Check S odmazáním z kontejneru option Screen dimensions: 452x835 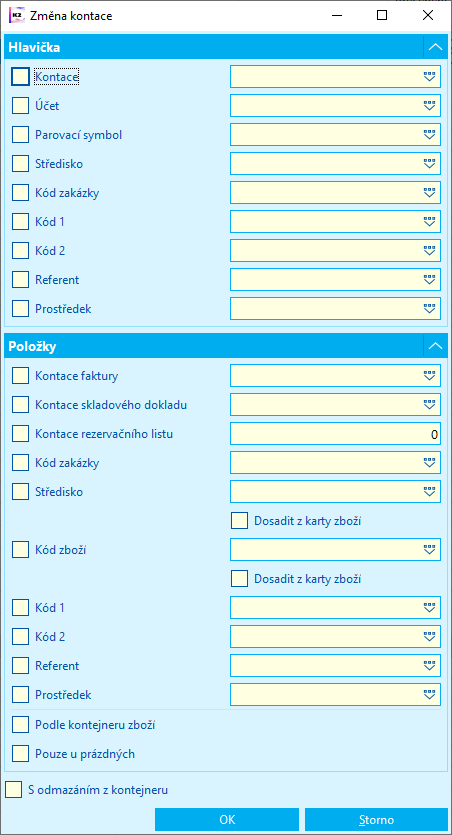point(14,790)
